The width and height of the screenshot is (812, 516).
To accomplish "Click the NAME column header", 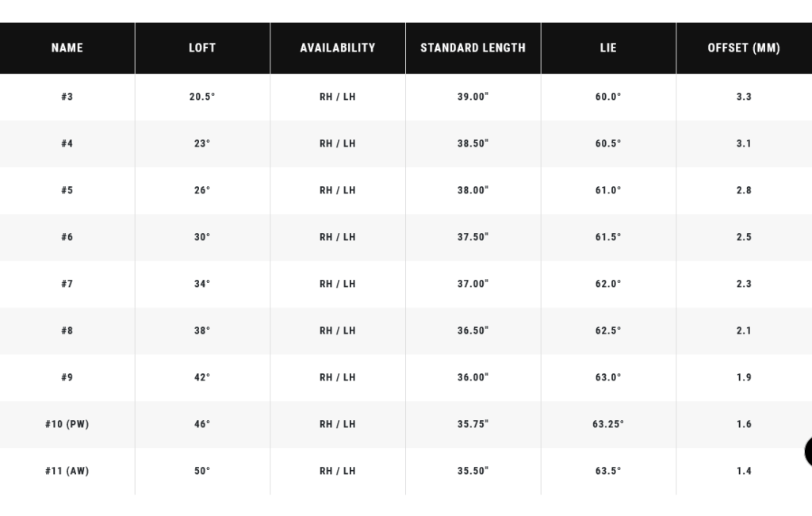I will click(x=67, y=48).
